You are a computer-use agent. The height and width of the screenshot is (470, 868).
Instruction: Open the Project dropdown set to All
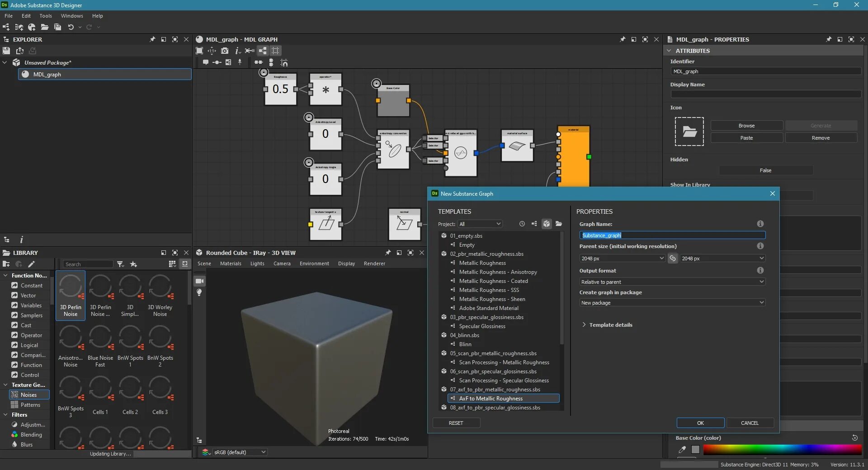click(x=480, y=224)
